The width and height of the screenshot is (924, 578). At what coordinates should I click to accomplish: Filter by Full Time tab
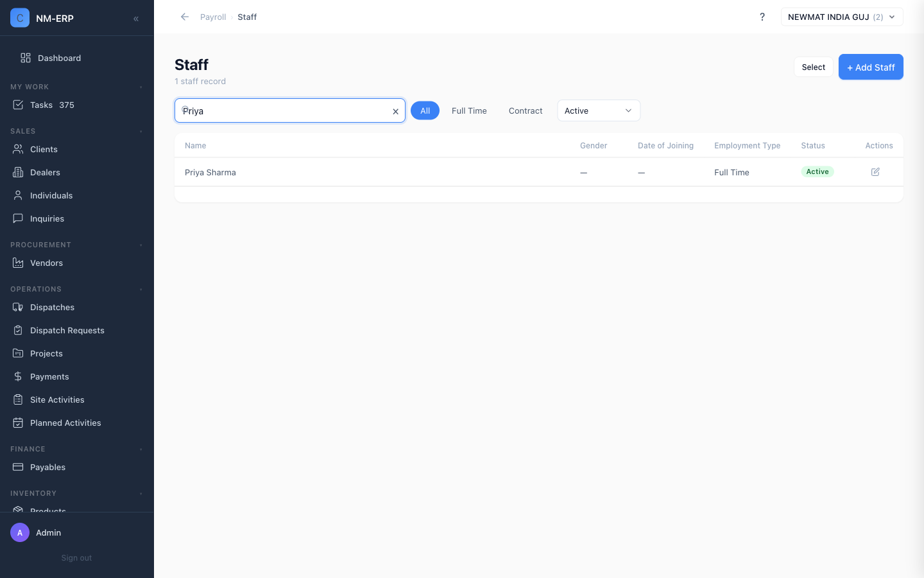point(469,110)
